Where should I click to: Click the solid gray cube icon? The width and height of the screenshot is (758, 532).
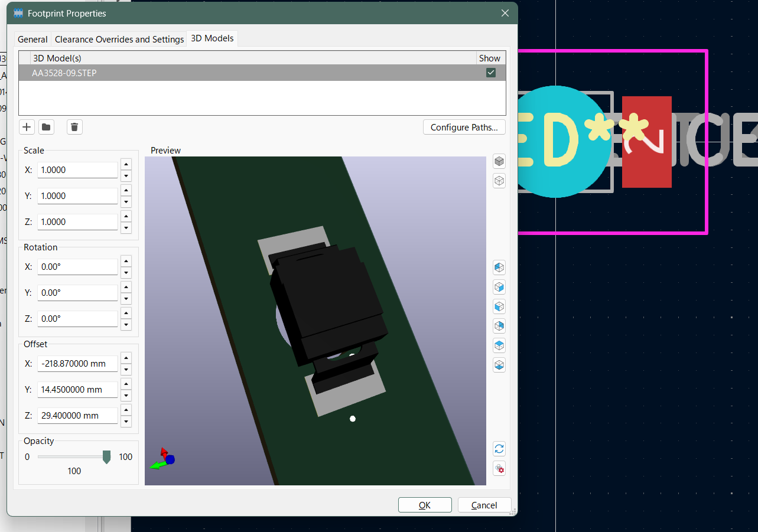(499, 161)
